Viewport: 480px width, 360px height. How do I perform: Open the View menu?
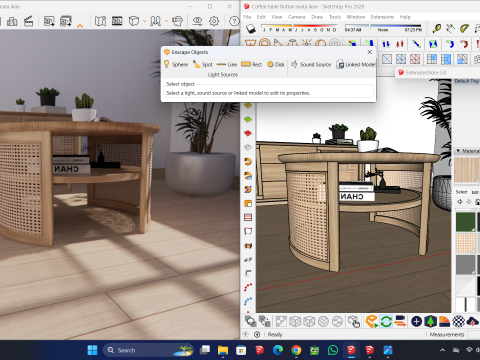(x=277, y=17)
